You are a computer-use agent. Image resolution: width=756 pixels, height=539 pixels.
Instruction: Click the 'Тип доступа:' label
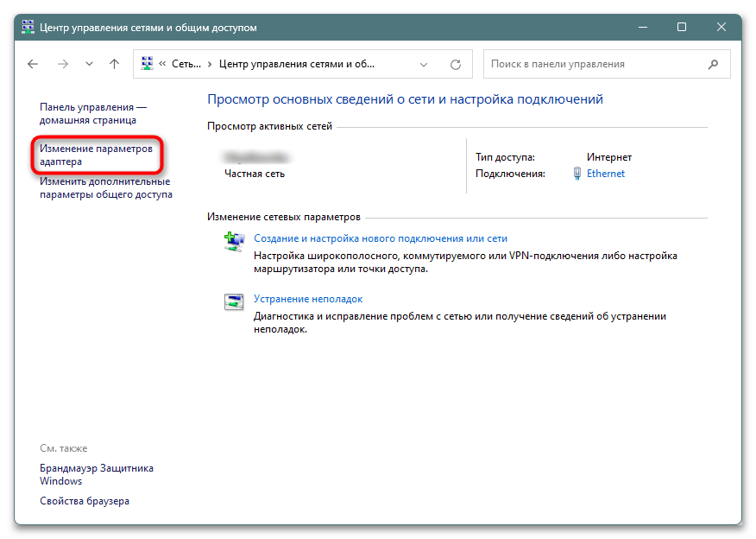pyautogui.click(x=505, y=157)
